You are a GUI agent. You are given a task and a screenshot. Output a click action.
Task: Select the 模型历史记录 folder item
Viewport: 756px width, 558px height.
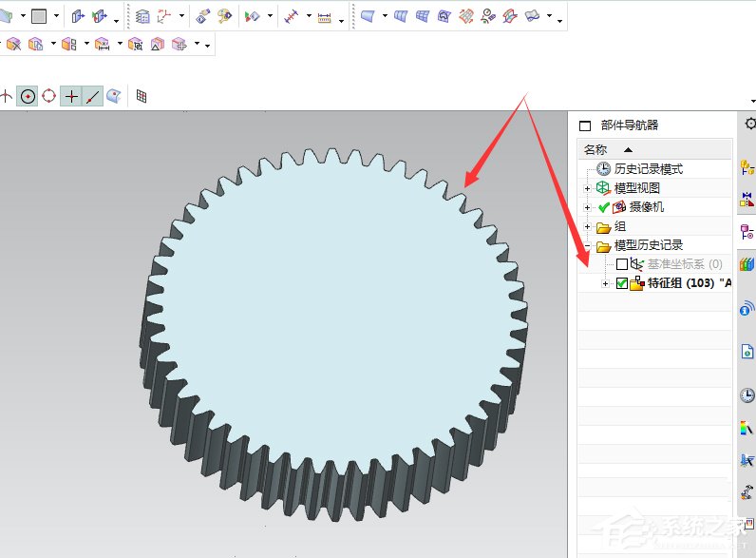[x=648, y=245]
